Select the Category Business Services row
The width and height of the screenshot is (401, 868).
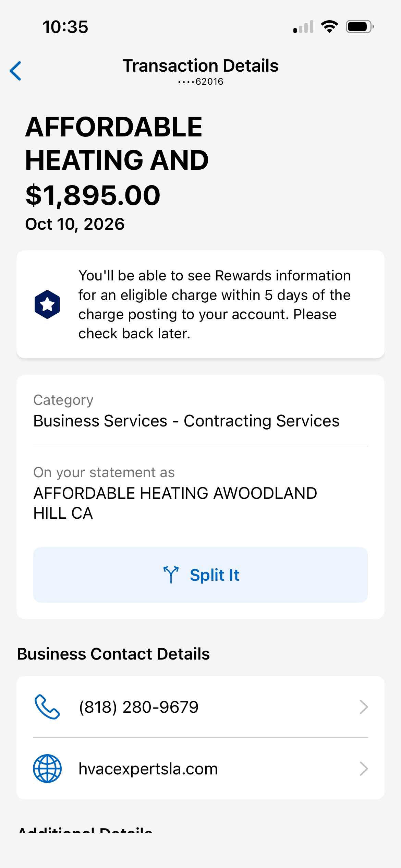(200, 411)
